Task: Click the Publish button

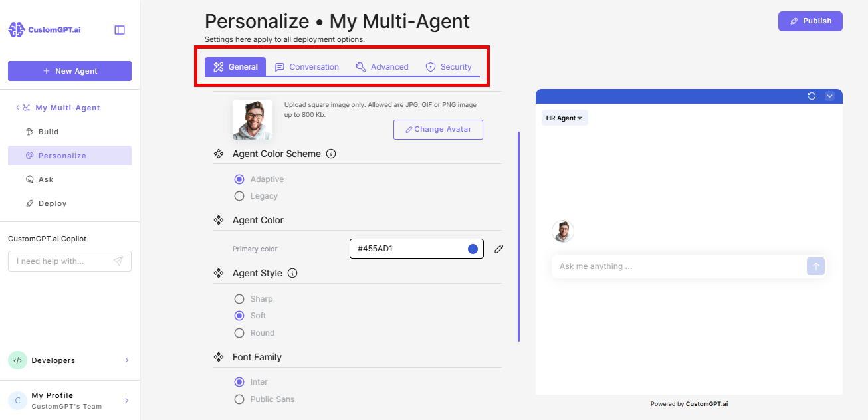Action: click(x=810, y=21)
